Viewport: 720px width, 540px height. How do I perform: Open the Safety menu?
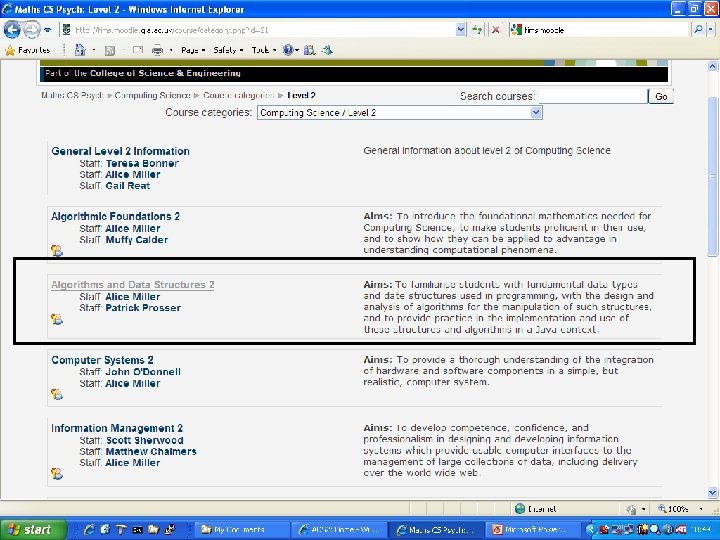(228, 50)
